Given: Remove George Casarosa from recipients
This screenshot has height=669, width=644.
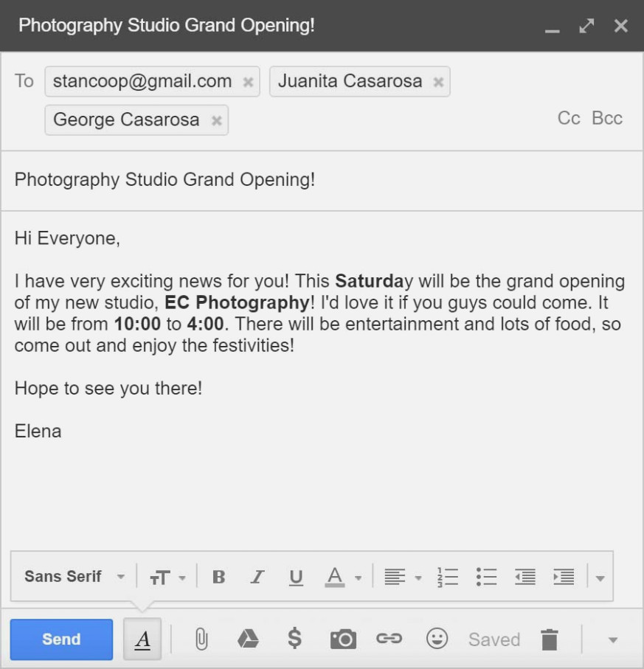Looking at the screenshot, I should [215, 120].
